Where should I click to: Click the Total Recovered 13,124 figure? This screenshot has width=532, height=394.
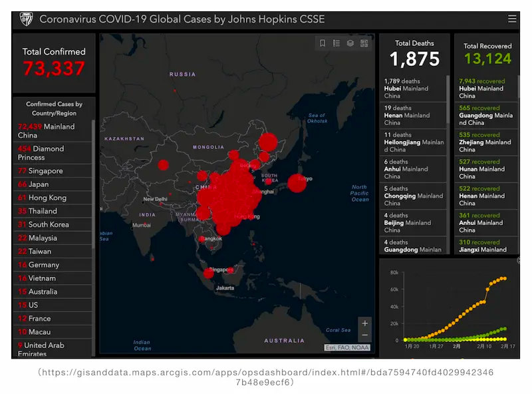(x=487, y=59)
